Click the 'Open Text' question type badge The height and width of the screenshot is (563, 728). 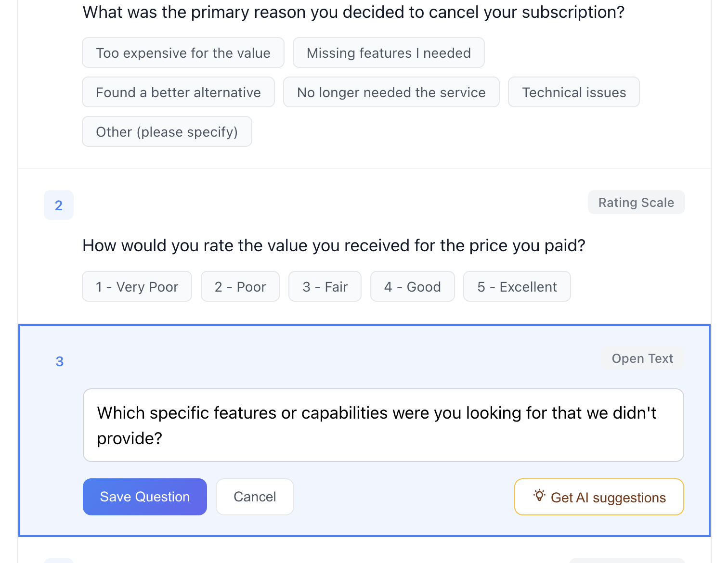[x=642, y=358]
